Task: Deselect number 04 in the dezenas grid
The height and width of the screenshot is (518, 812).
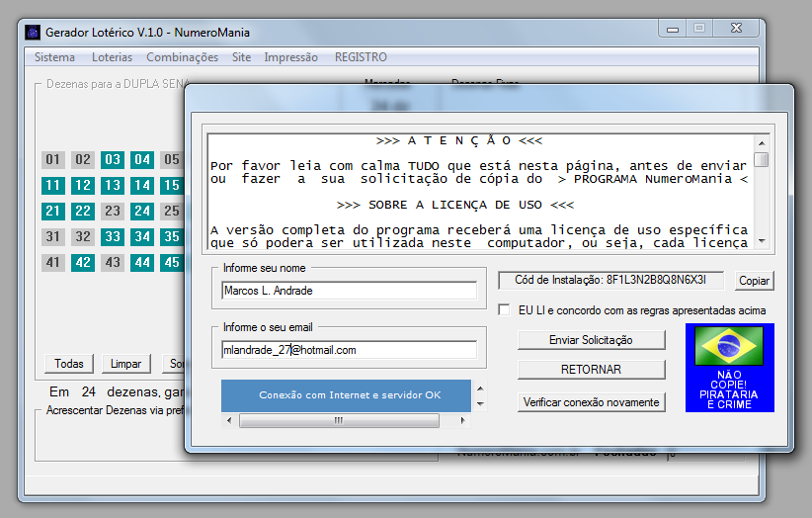Action: pyautogui.click(x=142, y=159)
